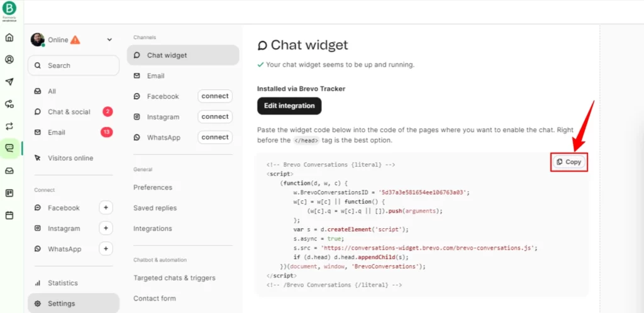Select the Chat widget channel

coord(183,55)
